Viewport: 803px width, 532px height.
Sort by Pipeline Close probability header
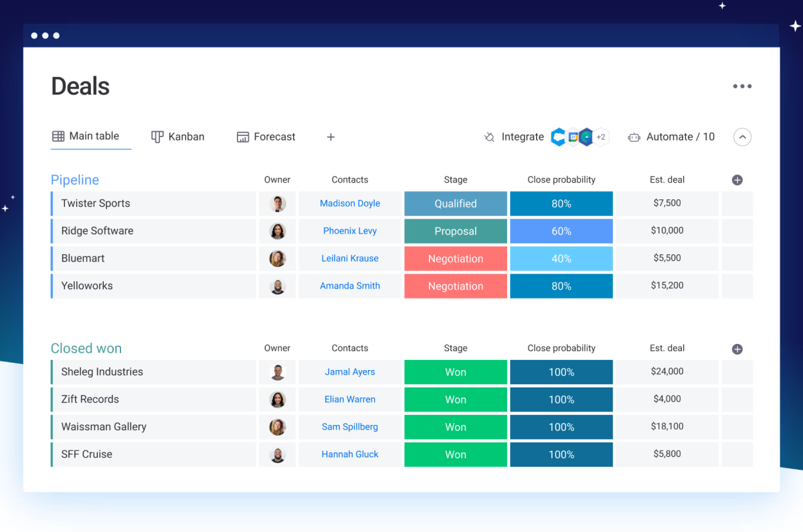561,180
